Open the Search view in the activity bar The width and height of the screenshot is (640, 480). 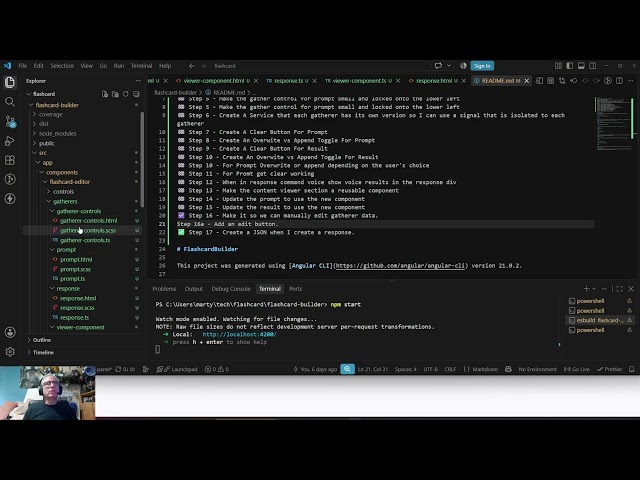click(10, 102)
